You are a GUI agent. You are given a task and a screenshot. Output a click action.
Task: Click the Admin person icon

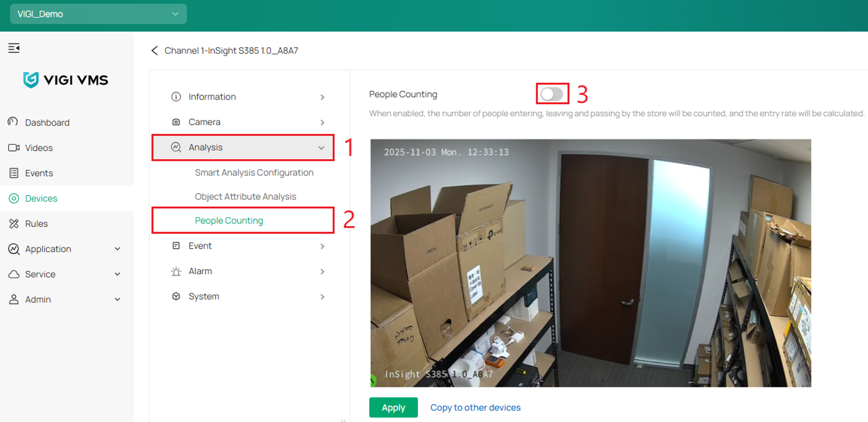point(14,300)
